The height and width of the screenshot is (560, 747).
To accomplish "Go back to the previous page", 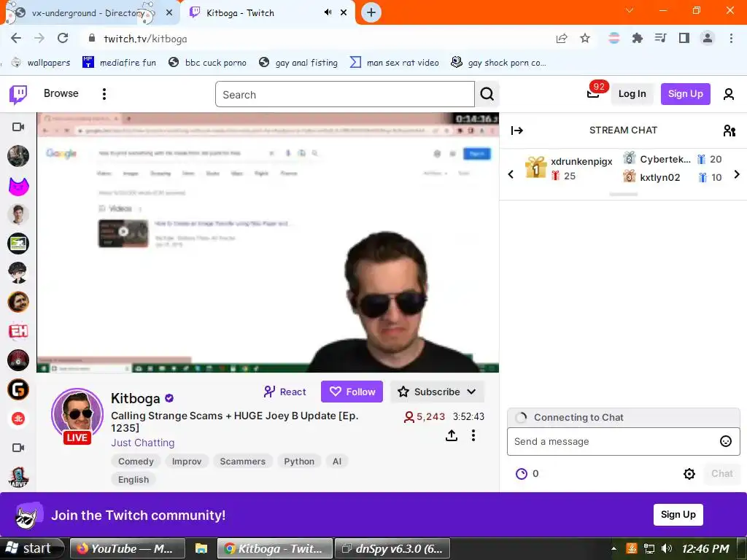I will 16,39.
